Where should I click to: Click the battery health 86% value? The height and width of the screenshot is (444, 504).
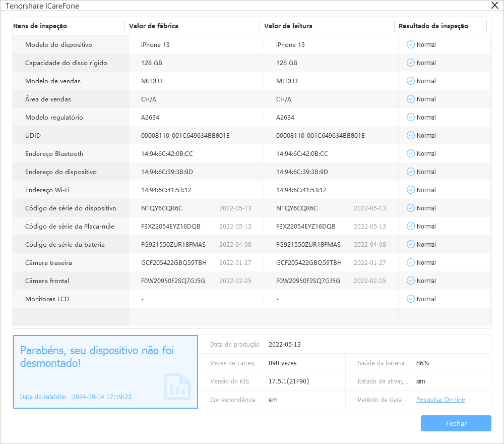422,363
